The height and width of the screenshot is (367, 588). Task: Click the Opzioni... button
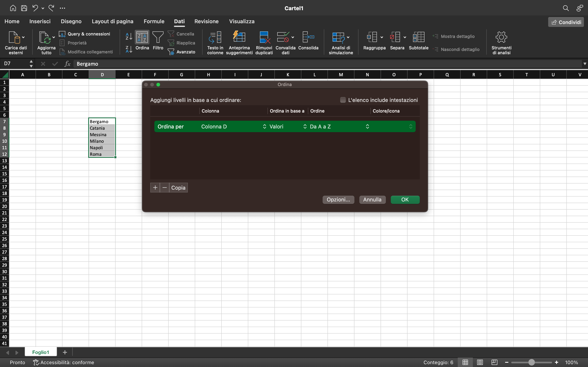coord(338,200)
